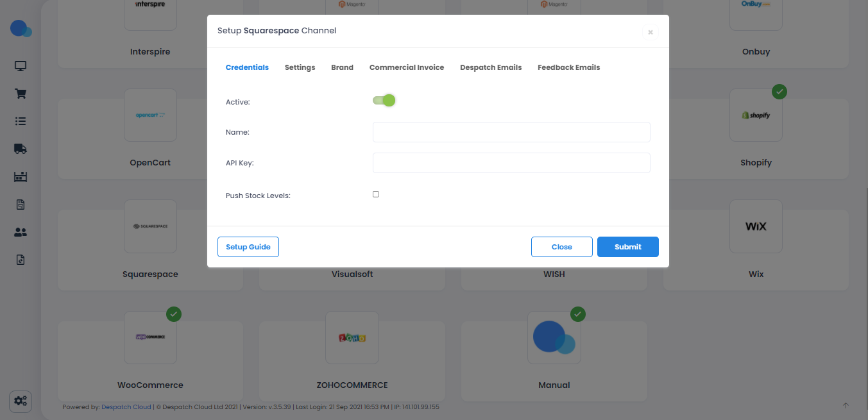Viewport: 868px width, 420px height.
Task: Dismiss dialog with the X button
Action: [x=650, y=32]
